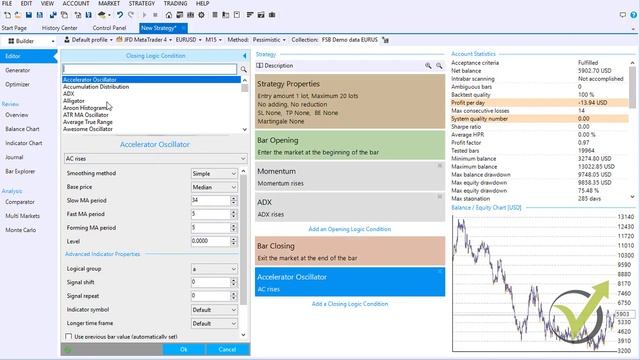Open the Base price Median dropdown

(x=214, y=187)
